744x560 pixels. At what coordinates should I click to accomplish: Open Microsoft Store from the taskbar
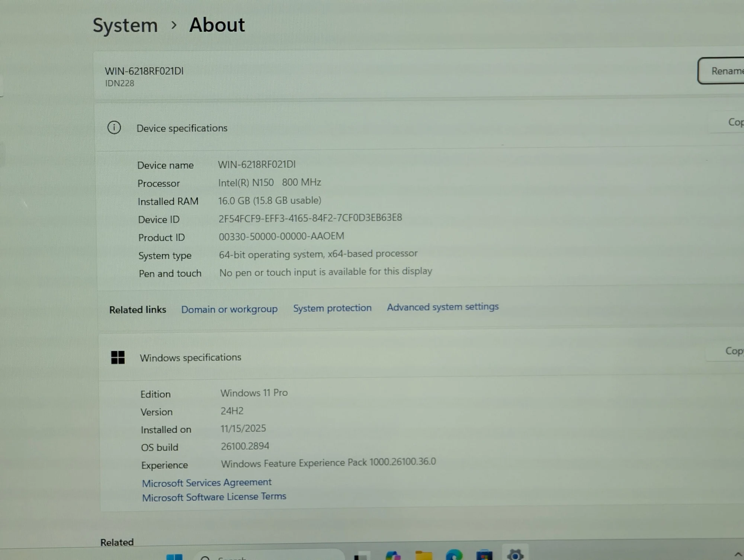click(x=484, y=555)
